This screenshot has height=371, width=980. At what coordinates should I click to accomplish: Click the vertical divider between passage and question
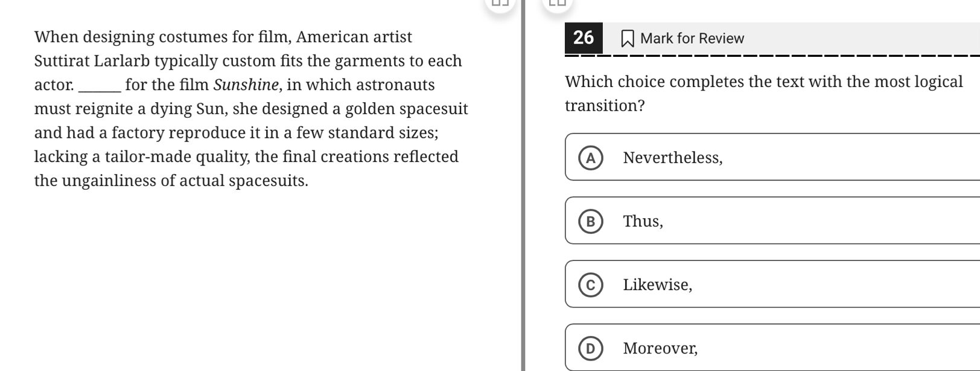point(523,185)
